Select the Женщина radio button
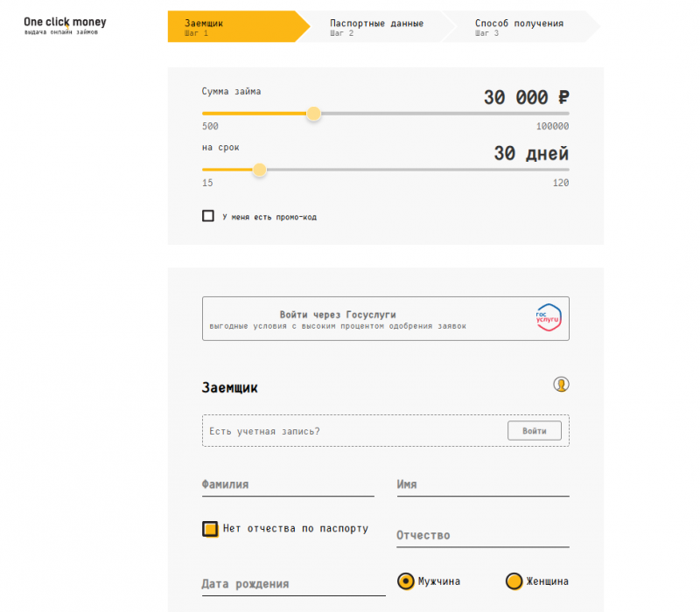This screenshot has width=700, height=612. 514,581
